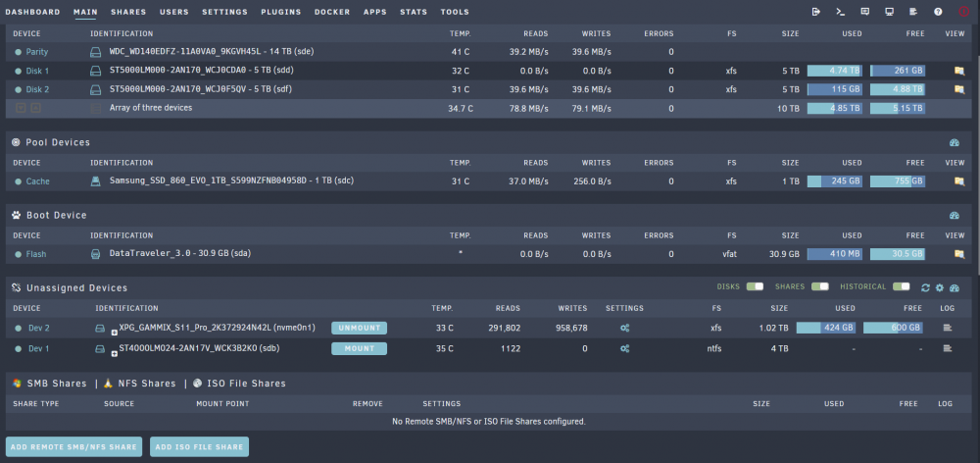Open the web terminal icon
Image resolution: width=980 pixels, height=463 pixels.
tap(840, 11)
